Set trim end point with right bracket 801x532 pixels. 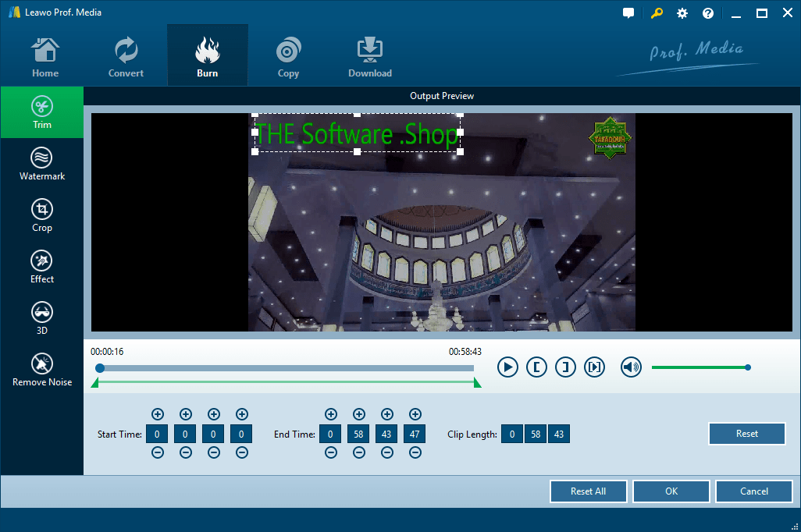click(x=565, y=367)
